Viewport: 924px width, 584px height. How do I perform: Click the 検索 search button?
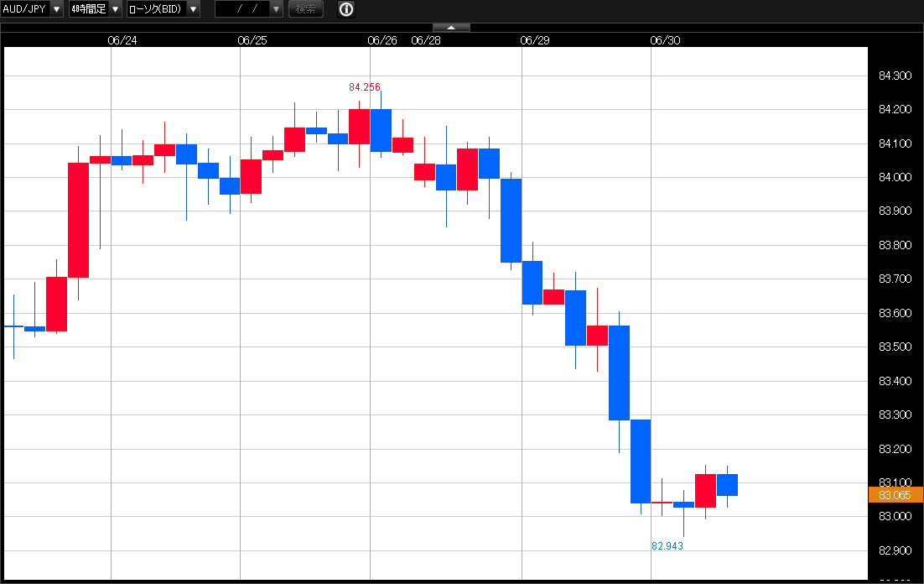(x=306, y=9)
